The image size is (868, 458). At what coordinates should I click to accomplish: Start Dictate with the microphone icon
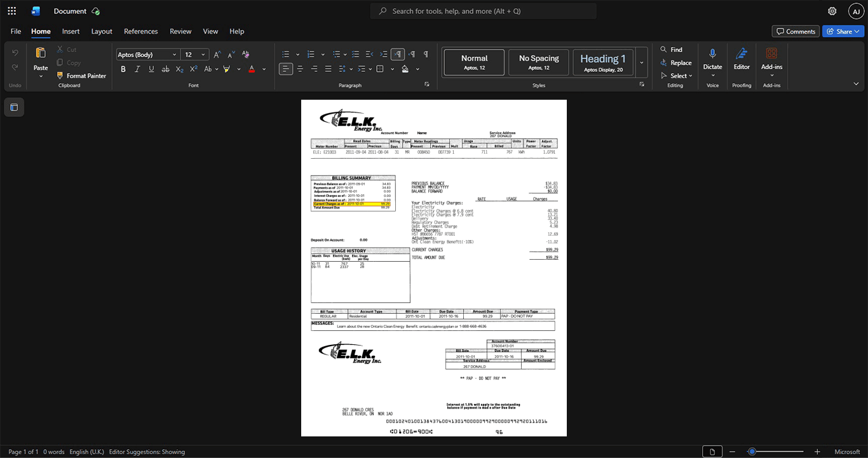(x=712, y=54)
